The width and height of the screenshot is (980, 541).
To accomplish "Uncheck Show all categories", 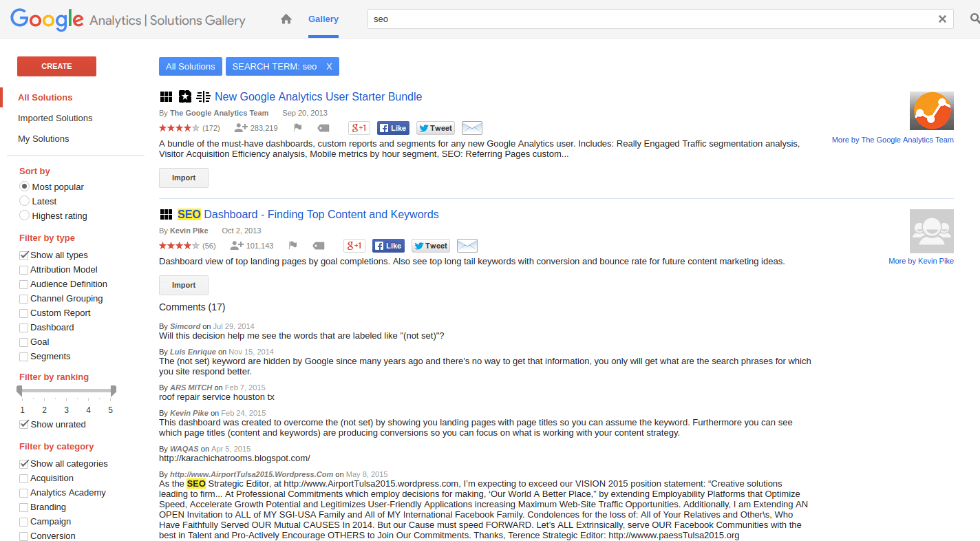I will click(24, 464).
